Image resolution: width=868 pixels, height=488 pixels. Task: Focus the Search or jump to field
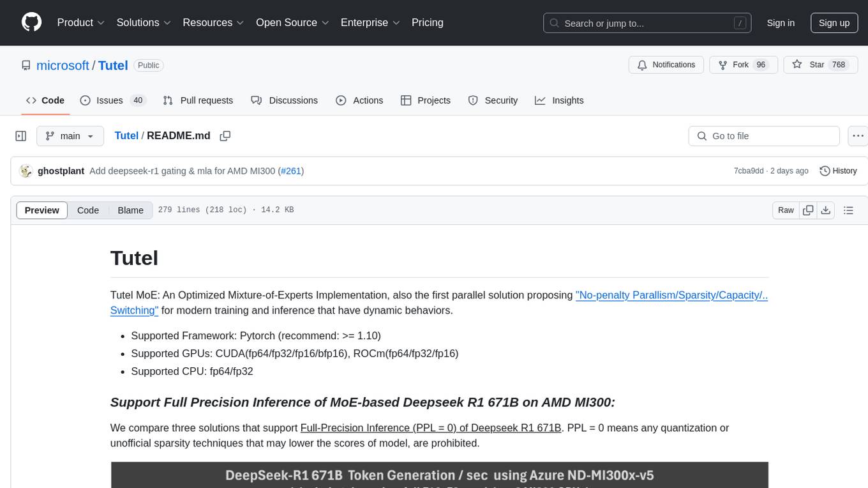(648, 23)
